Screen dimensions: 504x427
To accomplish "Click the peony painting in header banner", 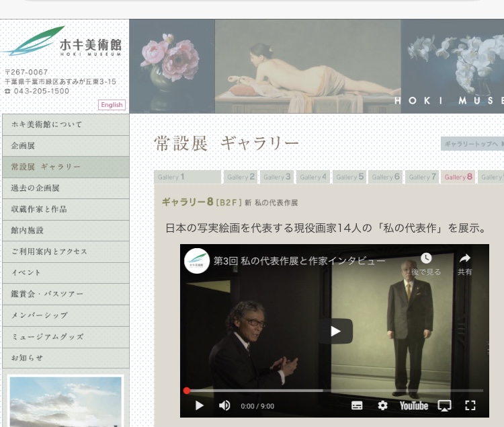I will [172, 67].
